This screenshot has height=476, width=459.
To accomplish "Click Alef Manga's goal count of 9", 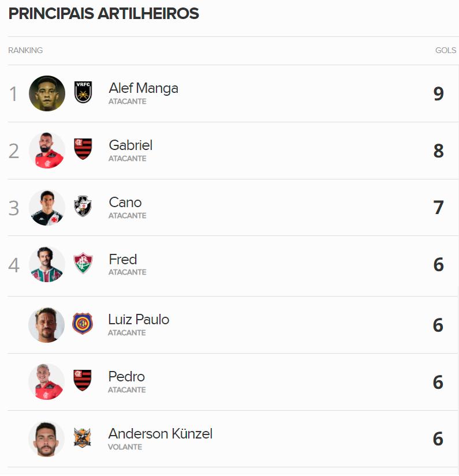I will click(x=439, y=94).
